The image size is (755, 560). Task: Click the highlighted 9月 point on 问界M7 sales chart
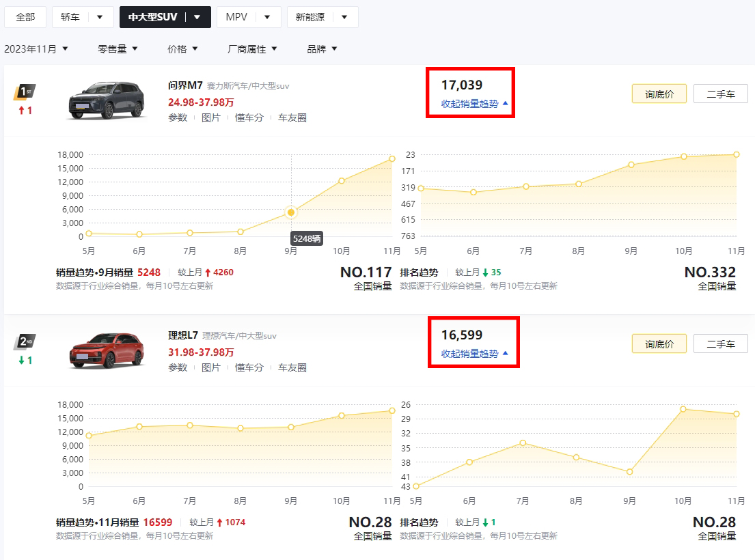pyautogui.click(x=291, y=212)
